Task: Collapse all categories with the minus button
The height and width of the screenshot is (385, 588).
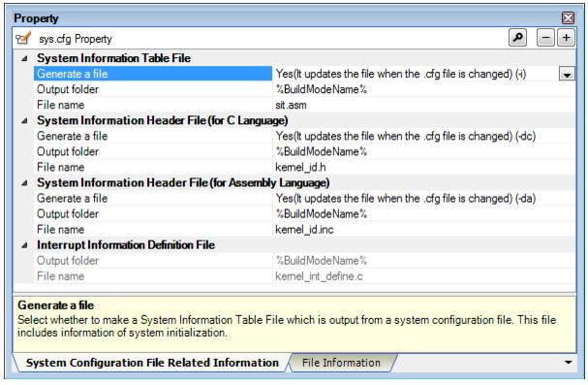Action: click(545, 38)
